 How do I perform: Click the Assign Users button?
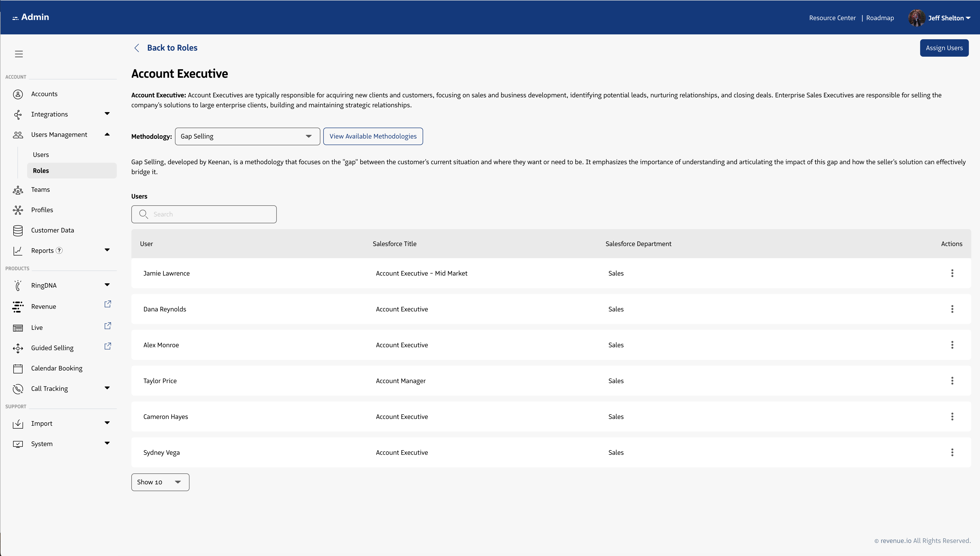(944, 48)
